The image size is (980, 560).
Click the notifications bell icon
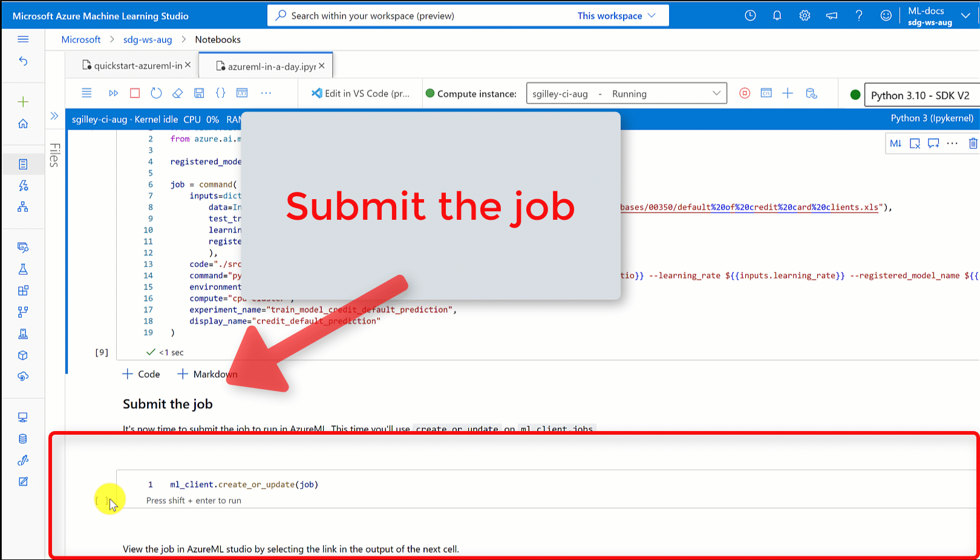coord(777,15)
